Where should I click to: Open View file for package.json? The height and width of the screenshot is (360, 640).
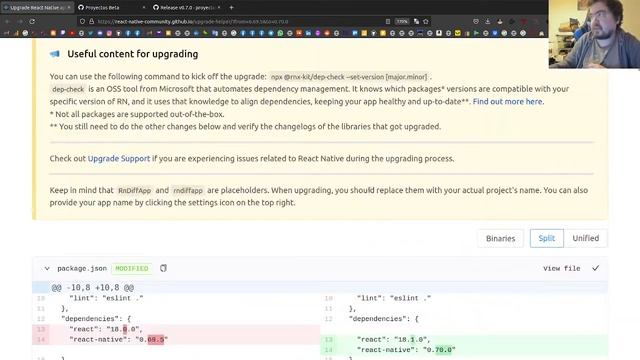coord(561,269)
